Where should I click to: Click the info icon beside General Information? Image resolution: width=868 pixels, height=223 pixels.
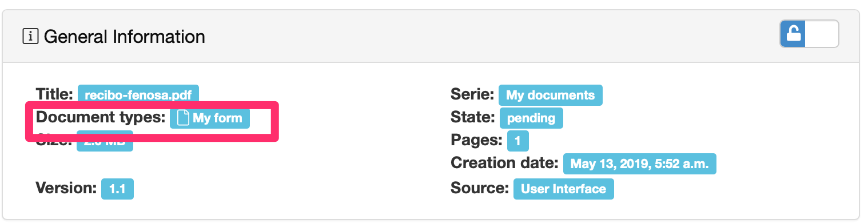[30, 37]
